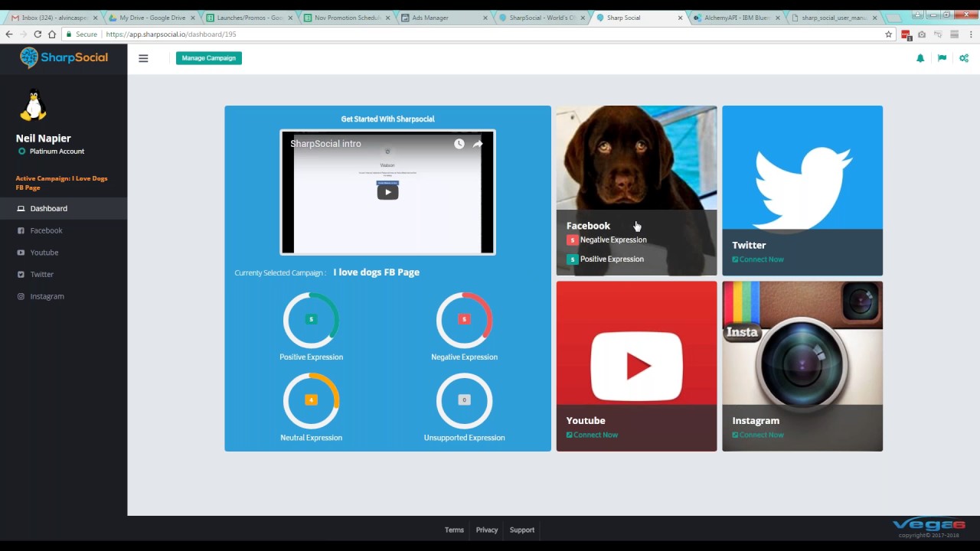This screenshot has height=551, width=980.
Task: Open the Chrome three-dot menu
Action: pos(972,34)
